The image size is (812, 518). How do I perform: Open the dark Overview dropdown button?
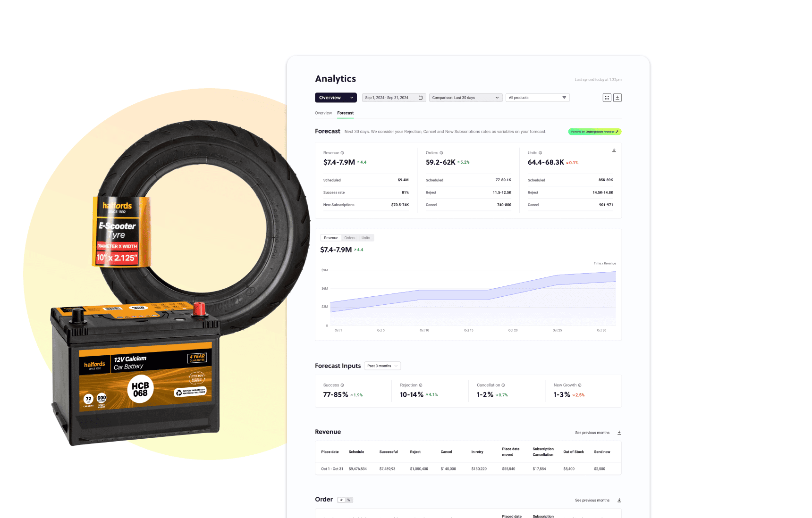[336, 98]
